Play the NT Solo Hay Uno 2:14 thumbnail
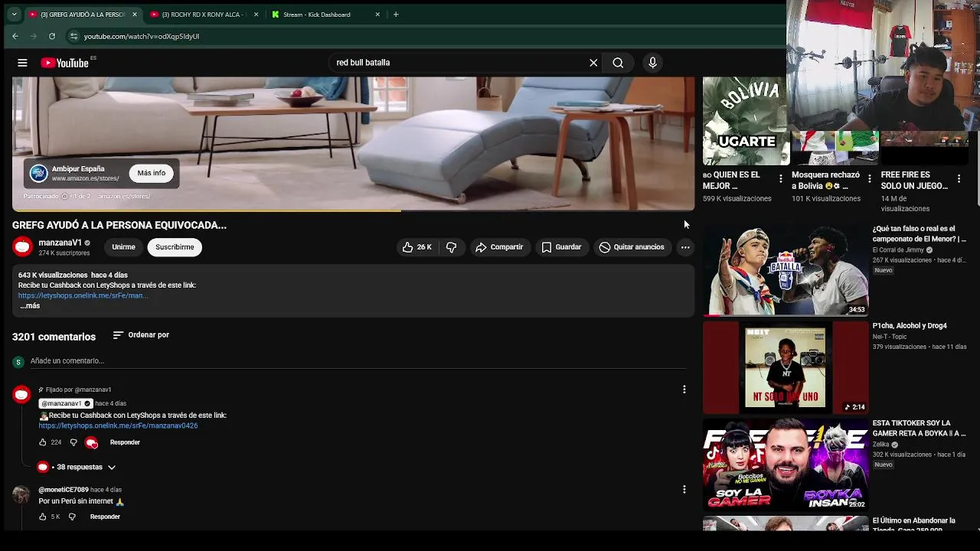Image resolution: width=980 pixels, height=551 pixels. point(786,367)
